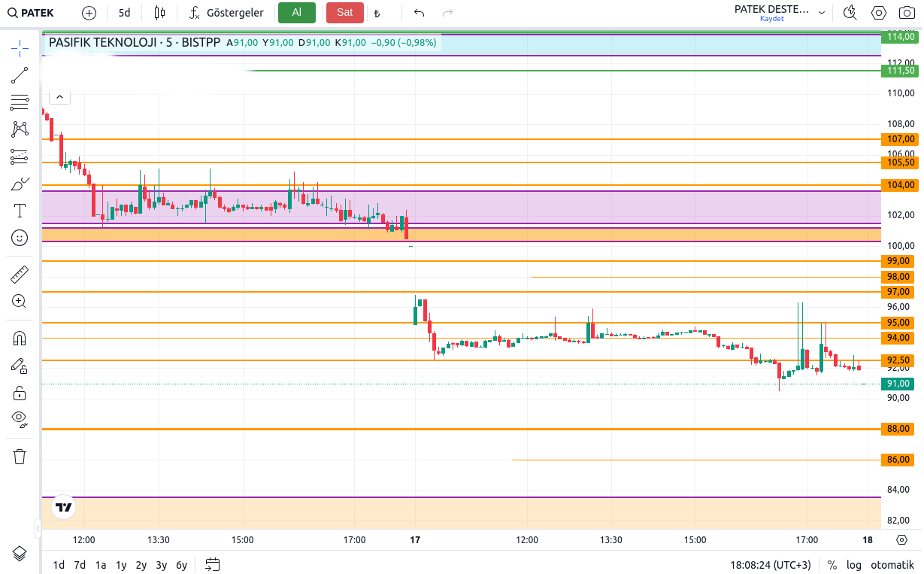The image size is (924, 574).
Task: Toggle the log scale
Action: point(854,565)
